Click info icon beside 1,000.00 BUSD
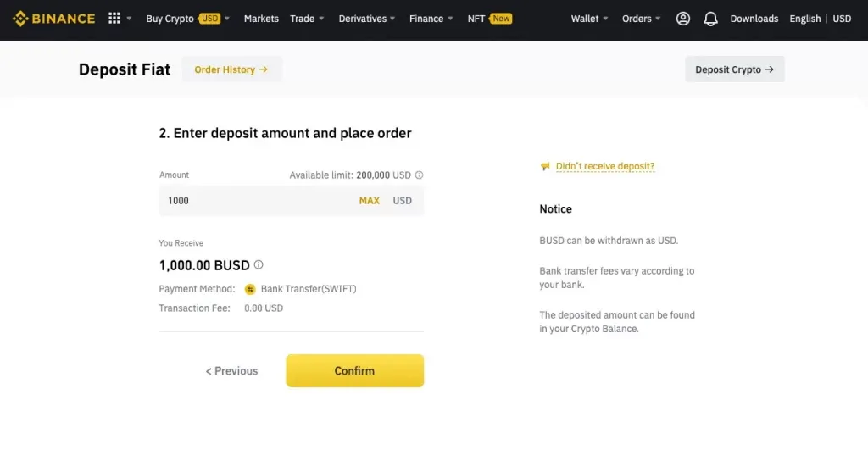Viewport: 868px width, 472px height. (x=259, y=264)
